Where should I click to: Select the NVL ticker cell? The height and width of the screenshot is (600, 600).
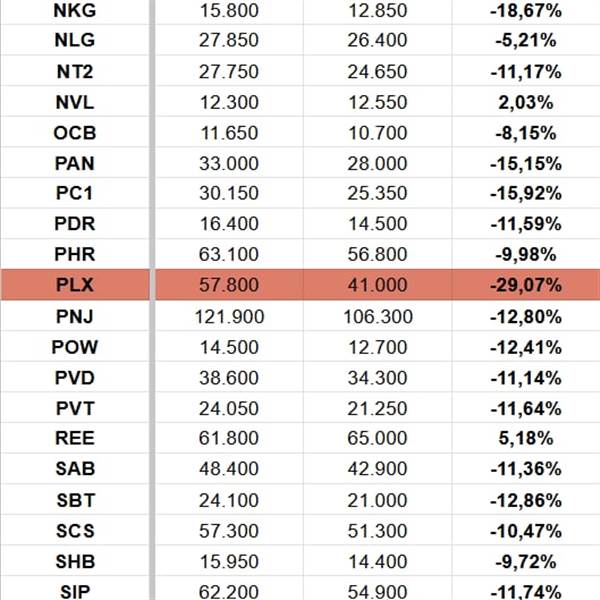tap(76, 101)
